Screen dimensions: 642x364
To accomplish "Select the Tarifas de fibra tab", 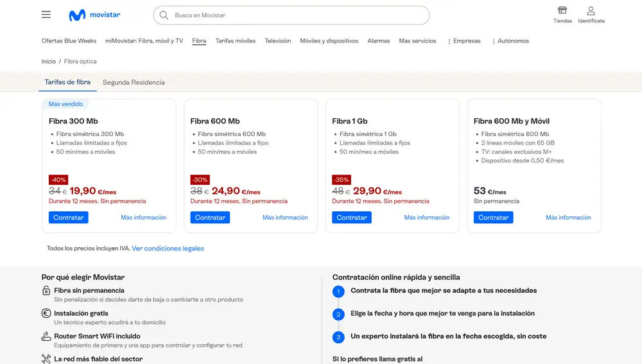I will pos(67,82).
